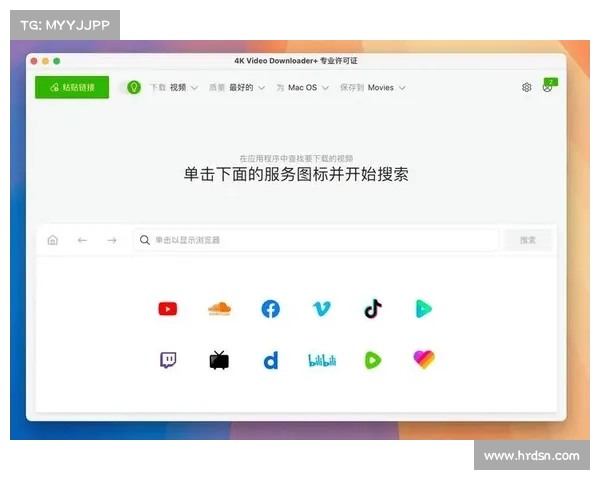600x480 pixels.
Task: Toggle the smart mode lightbulb switch
Action: [130, 88]
